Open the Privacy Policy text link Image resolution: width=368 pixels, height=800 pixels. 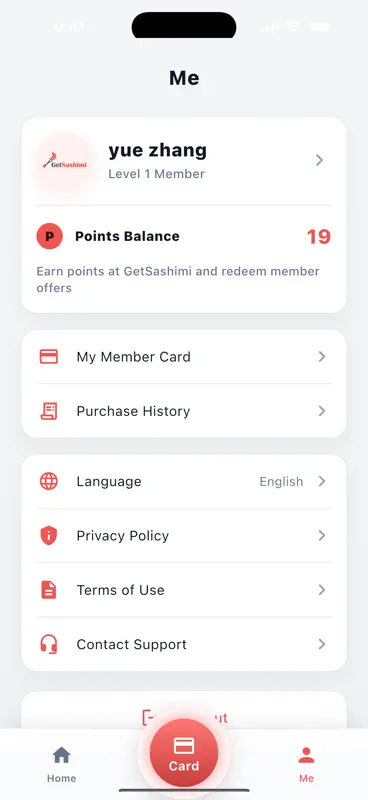[122, 536]
